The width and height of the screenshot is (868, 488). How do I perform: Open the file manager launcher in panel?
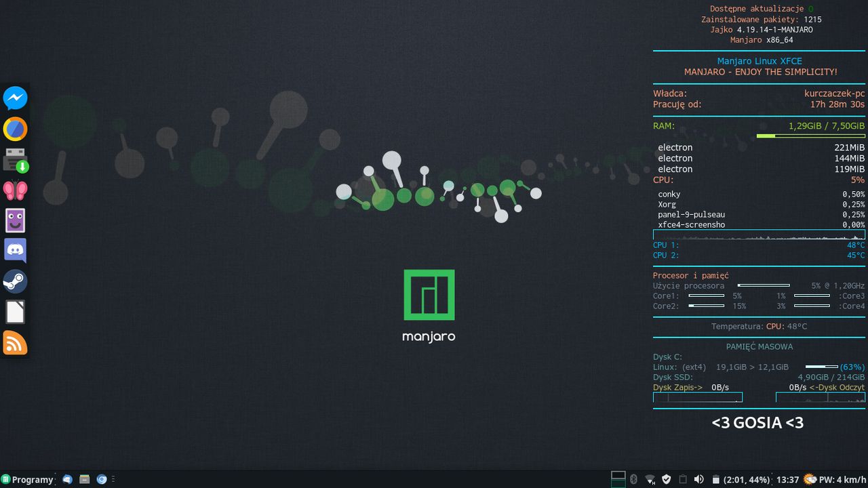pos(84,479)
